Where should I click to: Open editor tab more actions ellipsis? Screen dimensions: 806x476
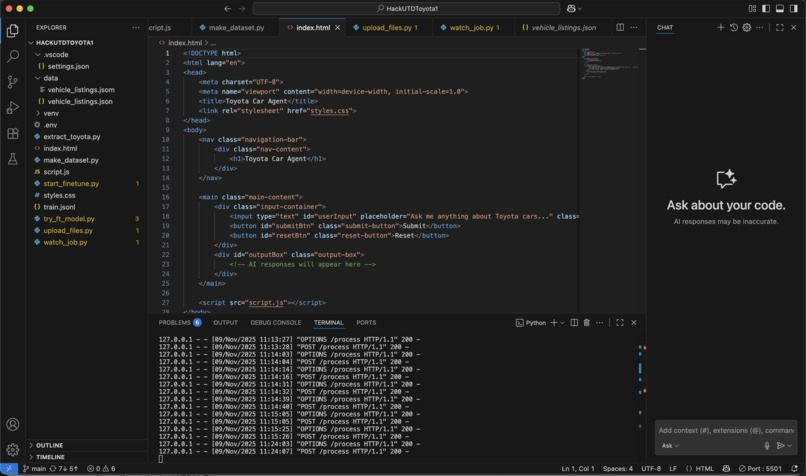coord(634,27)
